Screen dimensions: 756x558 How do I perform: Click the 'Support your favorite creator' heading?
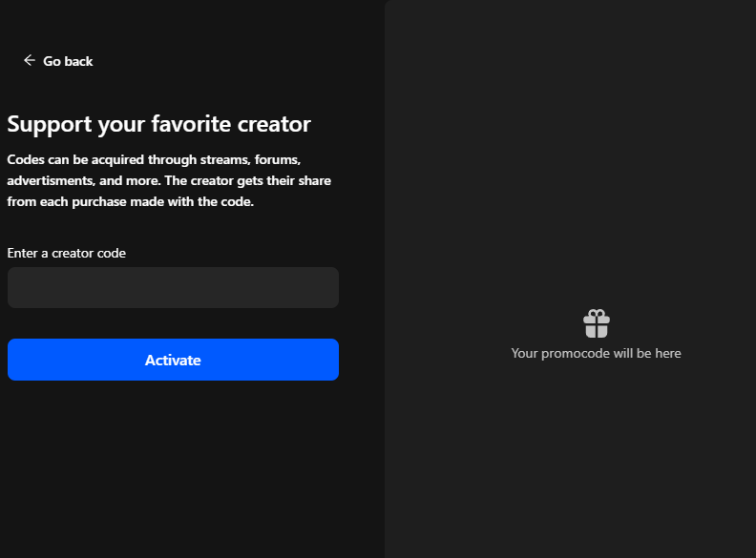(159, 124)
